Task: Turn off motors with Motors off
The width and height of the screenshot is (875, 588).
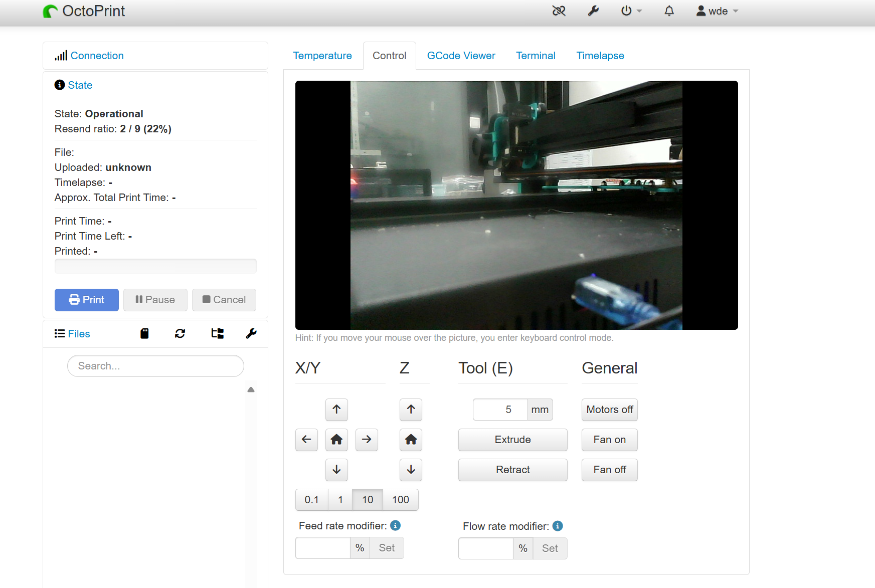Action: pyautogui.click(x=609, y=410)
